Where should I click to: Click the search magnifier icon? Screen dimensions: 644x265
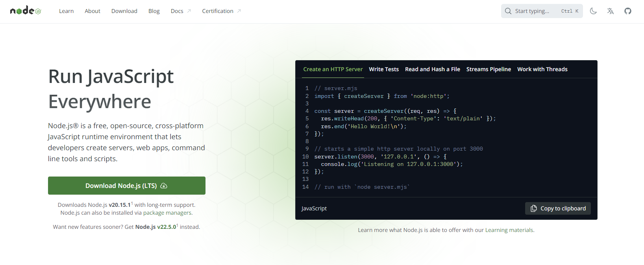[508, 11]
